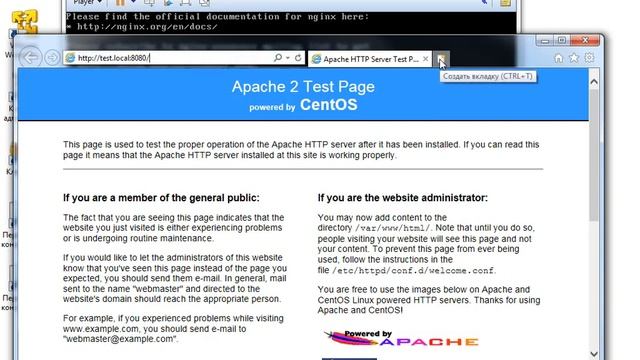
Task: Click the Powered by Apache image
Action: [401, 339]
